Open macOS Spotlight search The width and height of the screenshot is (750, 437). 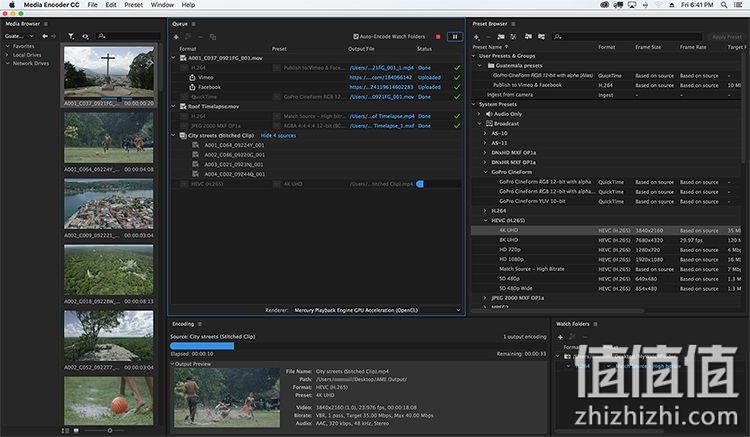click(724, 5)
